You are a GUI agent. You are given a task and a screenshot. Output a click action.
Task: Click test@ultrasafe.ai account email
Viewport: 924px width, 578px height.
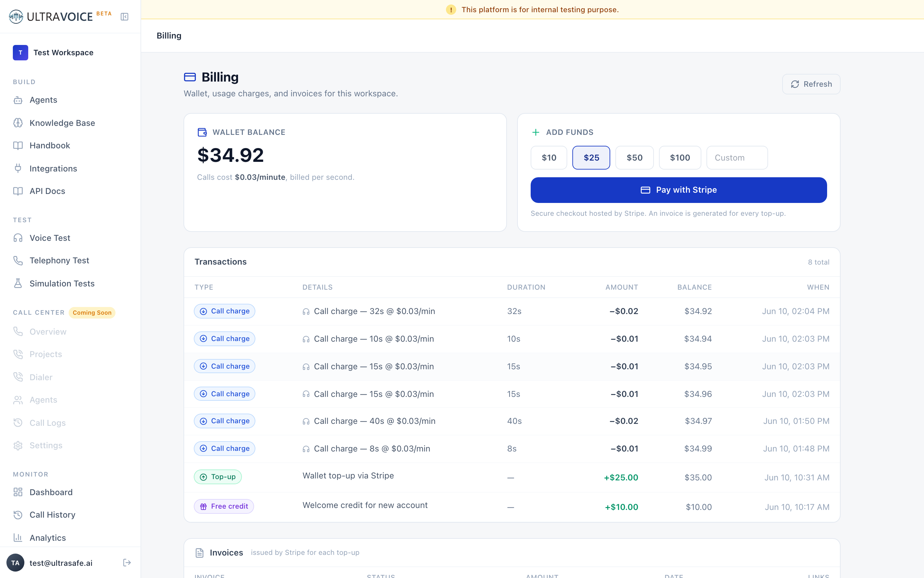point(61,563)
